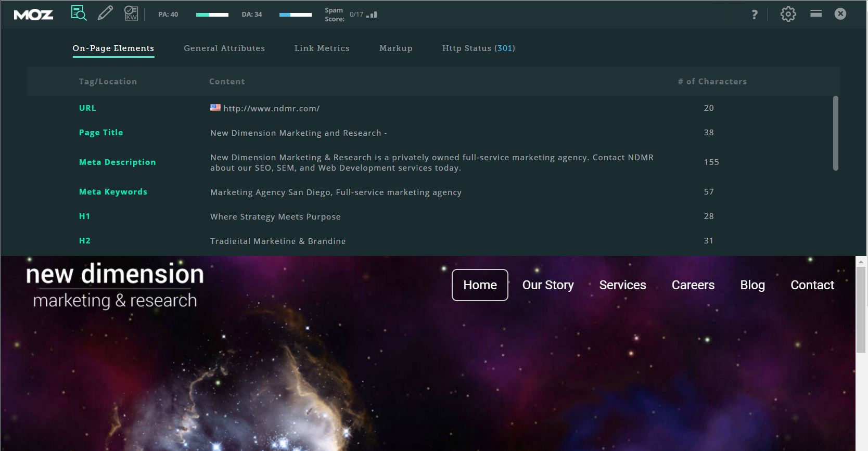Open the Link Metrics tab
Screen dimensions: 868x451
[322, 48]
